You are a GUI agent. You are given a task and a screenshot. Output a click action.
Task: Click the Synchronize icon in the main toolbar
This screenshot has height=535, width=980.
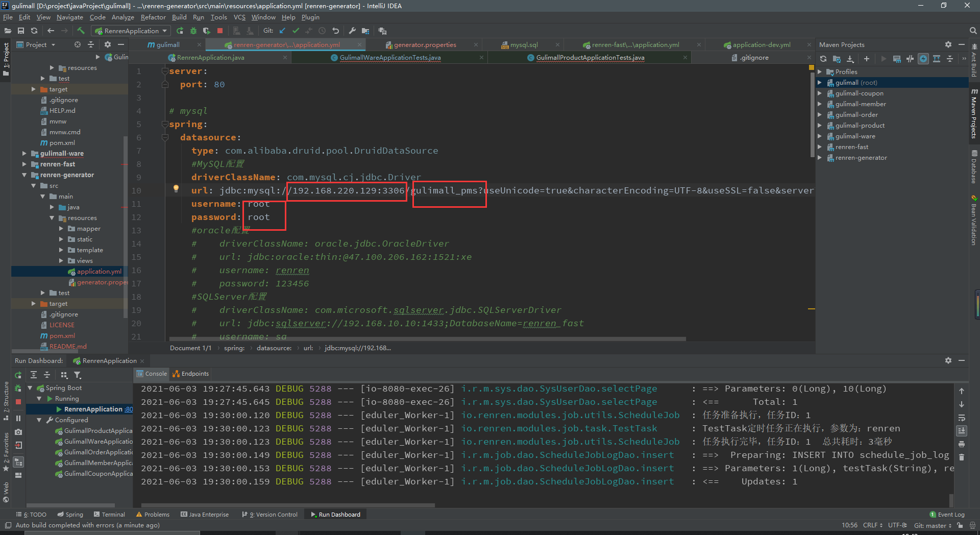pos(34,31)
